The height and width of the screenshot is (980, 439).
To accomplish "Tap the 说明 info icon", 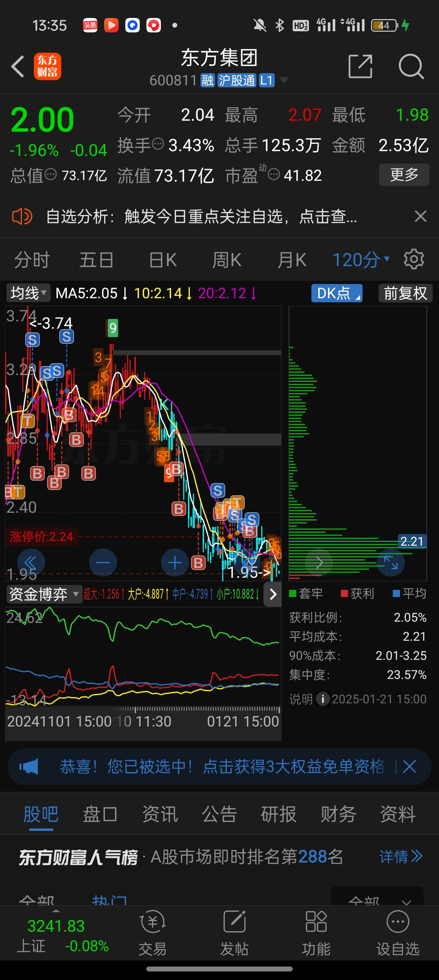I will (x=323, y=699).
